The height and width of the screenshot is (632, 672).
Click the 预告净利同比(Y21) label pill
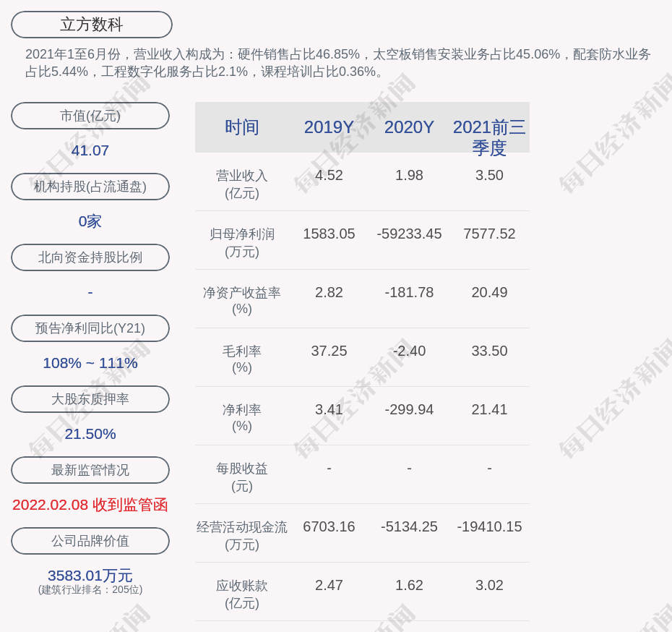coord(90,328)
